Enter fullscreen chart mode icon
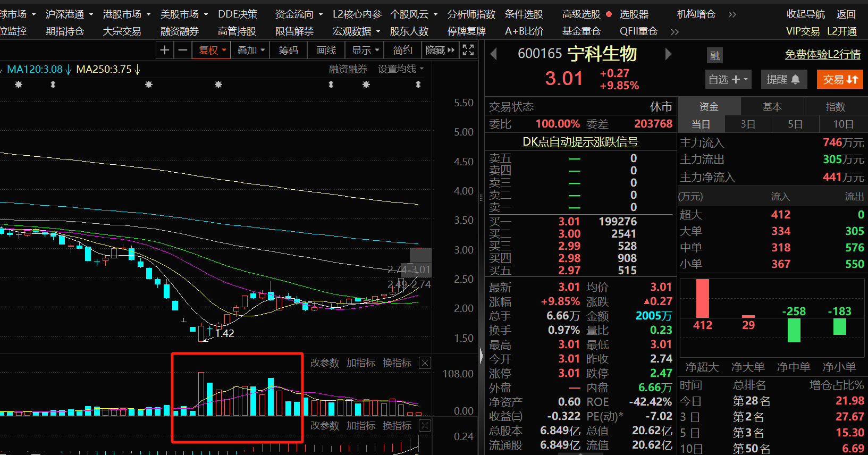The image size is (868, 455). (x=468, y=50)
